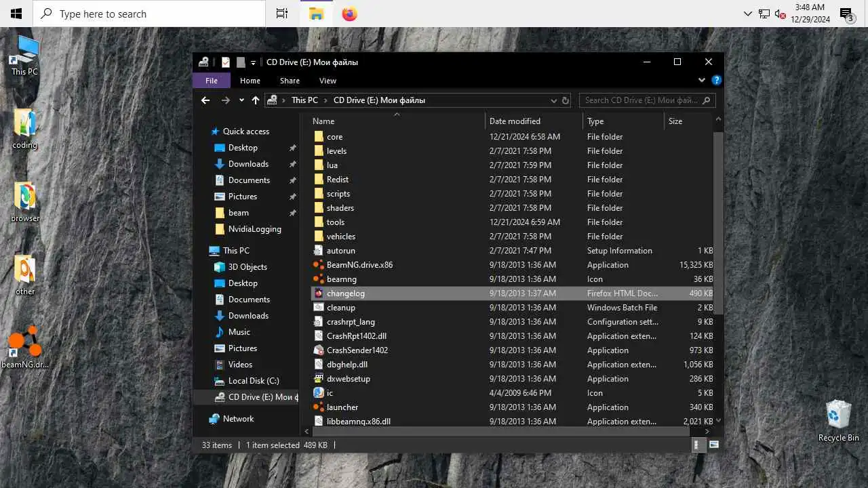Click the Properties quick access toolbar icon
The height and width of the screenshot is (488, 868).
pyautogui.click(x=226, y=62)
